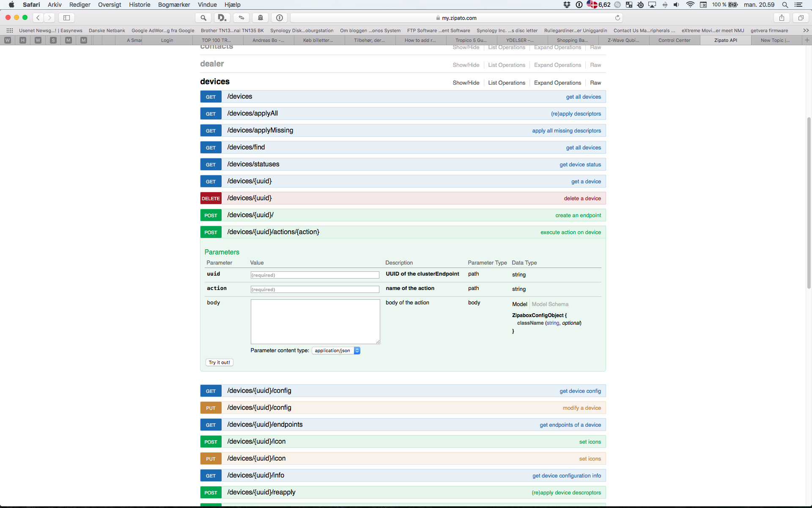Open Parameter content type dropdown
This screenshot has height=508, width=812.
(336, 351)
